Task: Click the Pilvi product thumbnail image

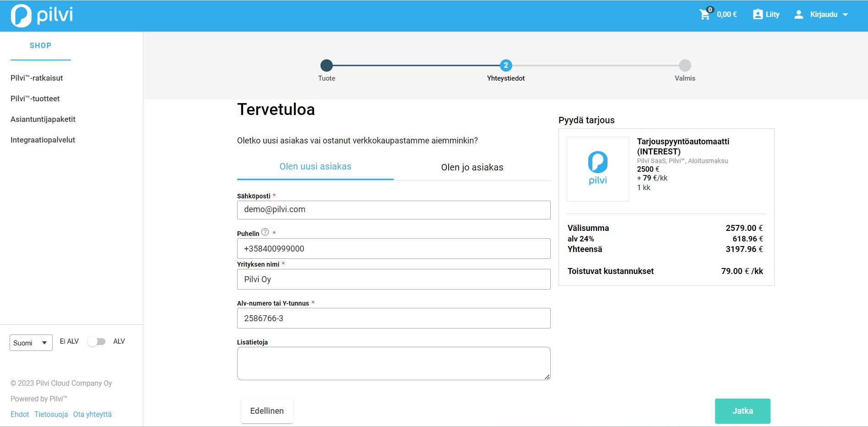Action: click(598, 169)
